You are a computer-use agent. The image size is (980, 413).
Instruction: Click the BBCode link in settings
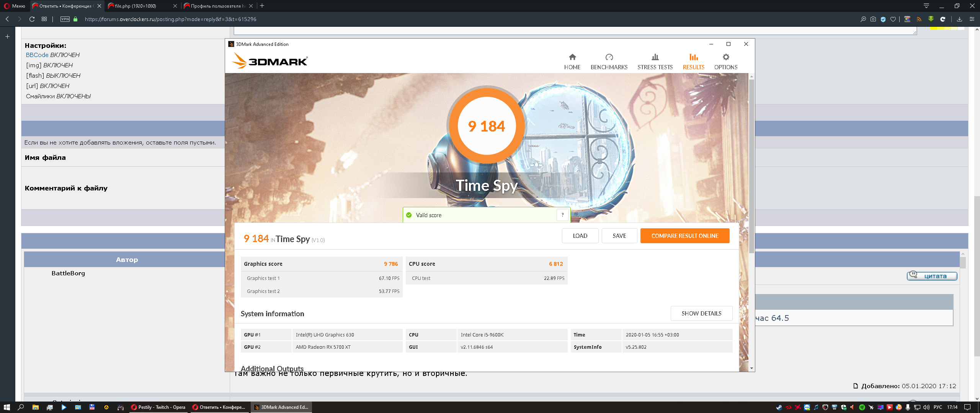pyautogui.click(x=37, y=55)
